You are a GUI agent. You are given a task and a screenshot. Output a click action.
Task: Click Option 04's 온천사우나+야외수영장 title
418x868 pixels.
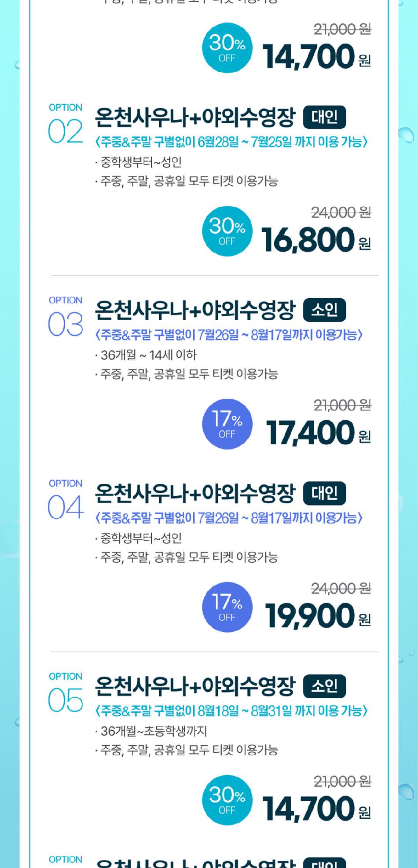click(195, 494)
